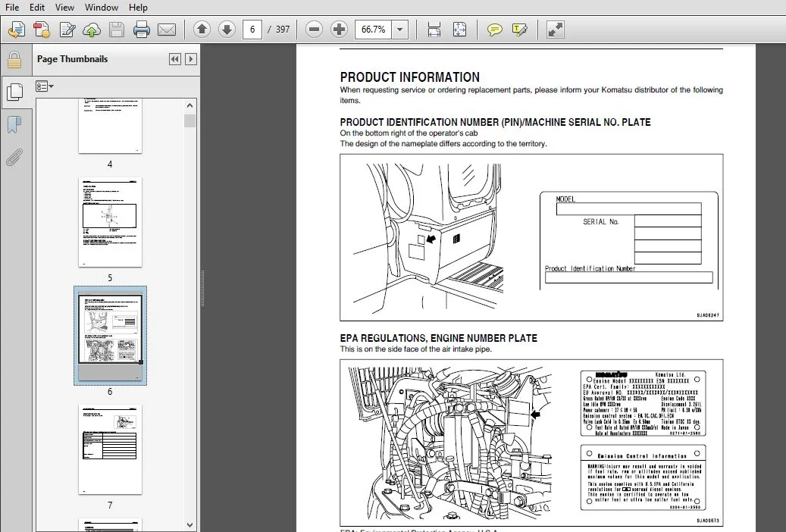
Task: Open the File menu
Action: pyautogui.click(x=11, y=8)
